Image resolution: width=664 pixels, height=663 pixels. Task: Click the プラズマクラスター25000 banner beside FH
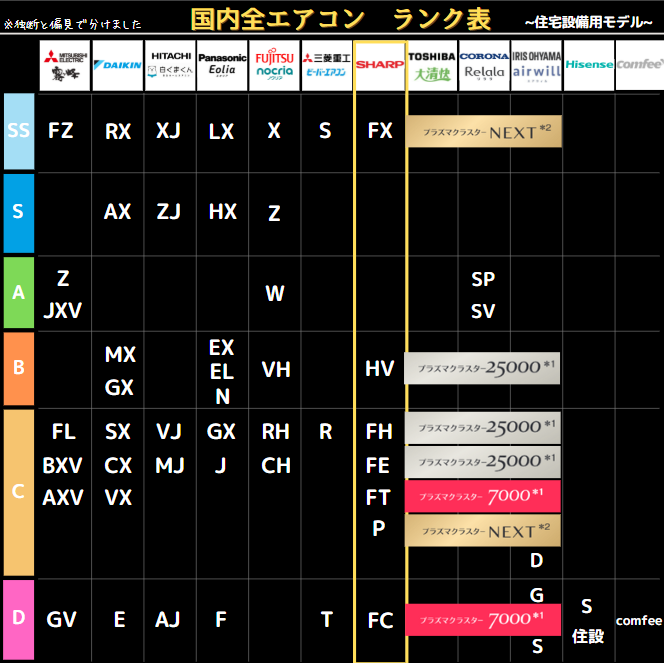tap(483, 428)
